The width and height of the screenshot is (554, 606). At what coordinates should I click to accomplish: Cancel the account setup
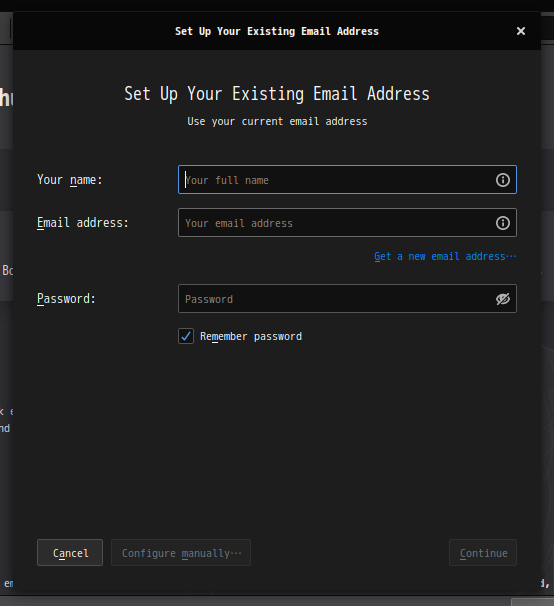click(70, 553)
